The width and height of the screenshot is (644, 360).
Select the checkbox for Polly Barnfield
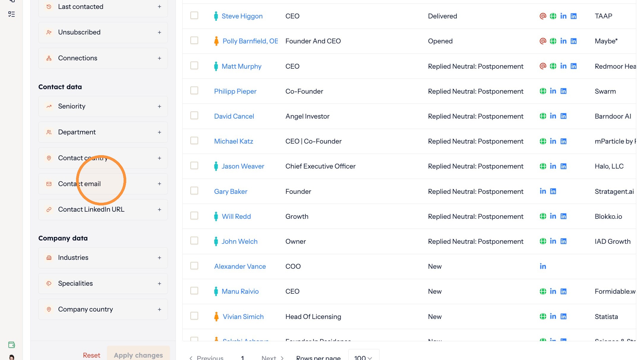[x=194, y=40]
